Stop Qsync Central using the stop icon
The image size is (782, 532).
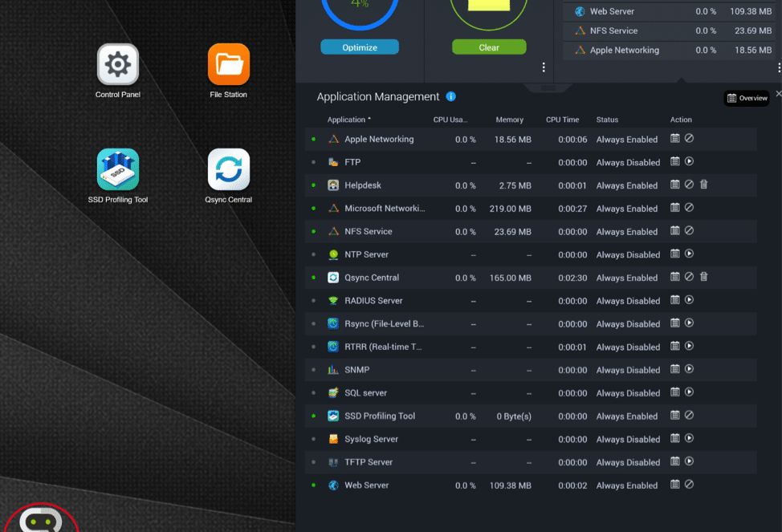pyautogui.click(x=689, y=277)
